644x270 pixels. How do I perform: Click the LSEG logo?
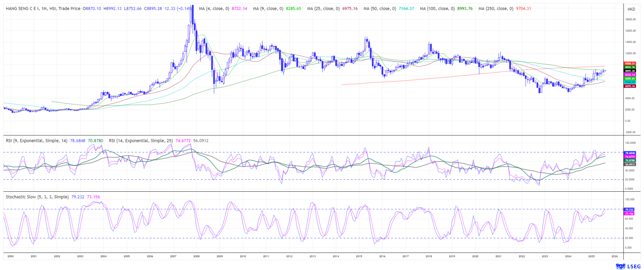point(628,266)
